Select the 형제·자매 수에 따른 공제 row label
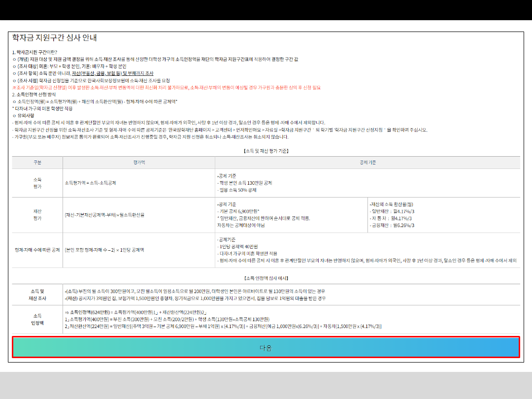This screenshot has width=532, height=399. coord(37,250)
